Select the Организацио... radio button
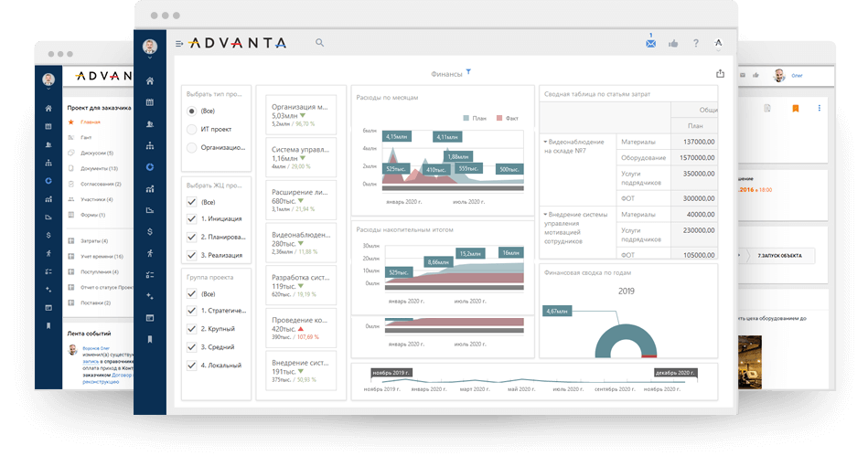Screen dimensions: 868x456 (x=191, y=148)
